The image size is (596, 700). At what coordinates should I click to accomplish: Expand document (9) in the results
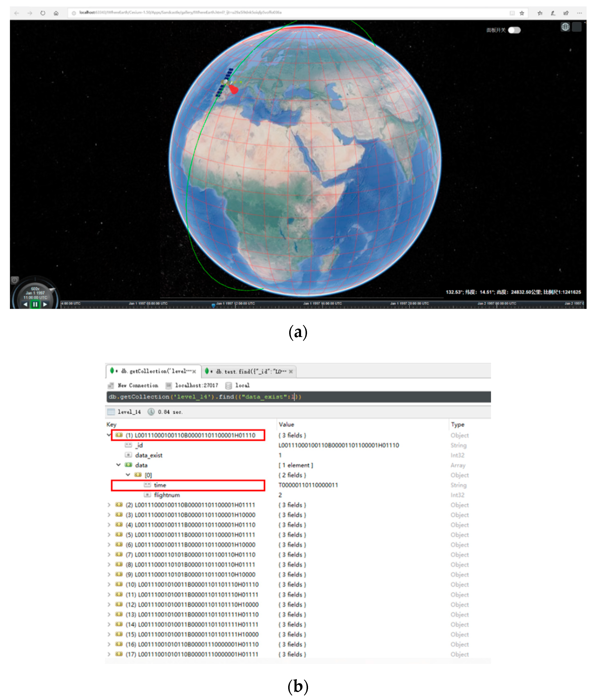click(109, 574)
